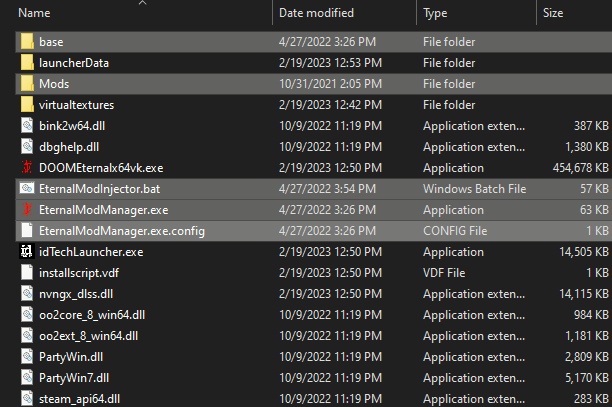
Task: Click the idTechLauncher.exe icon
Action: tap(27, 251)
